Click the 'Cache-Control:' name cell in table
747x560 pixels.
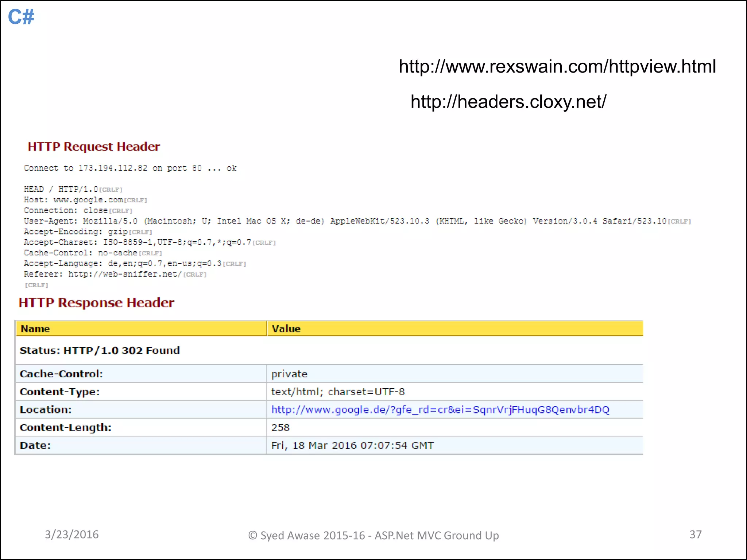click(x=141, y=374)
